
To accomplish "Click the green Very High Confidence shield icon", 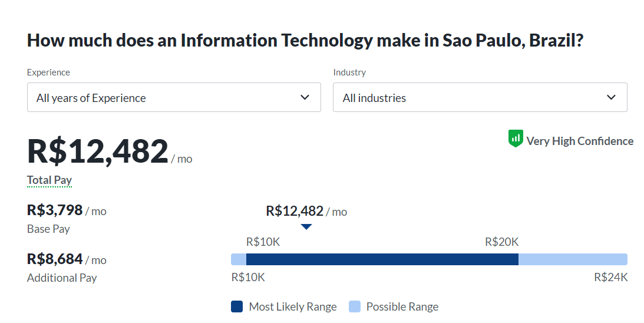I will 516,139.
